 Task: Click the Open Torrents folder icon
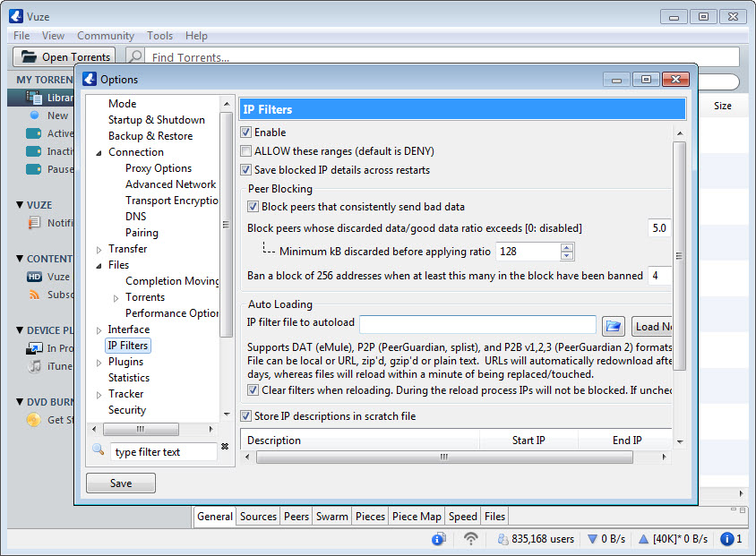click(x=29, y=56)
